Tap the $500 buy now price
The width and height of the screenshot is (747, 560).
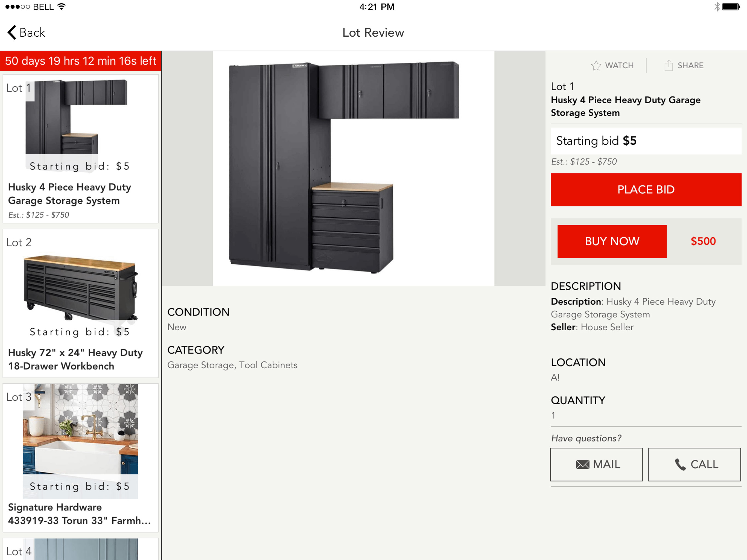click(x=703, y=241)
